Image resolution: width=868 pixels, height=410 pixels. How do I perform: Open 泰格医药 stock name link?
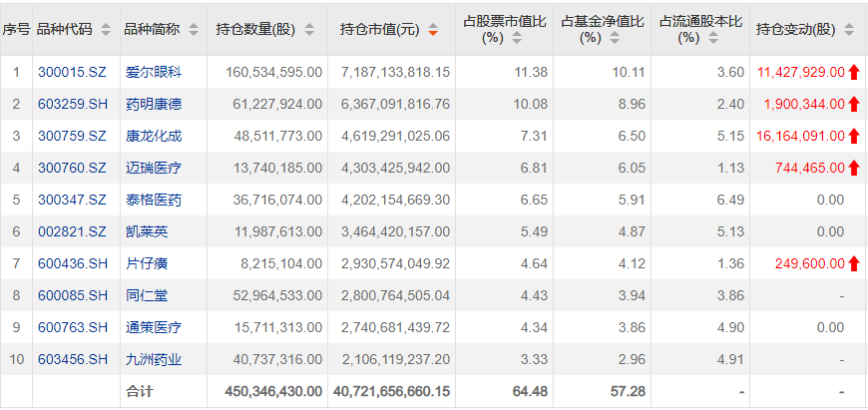pos(154,200)
